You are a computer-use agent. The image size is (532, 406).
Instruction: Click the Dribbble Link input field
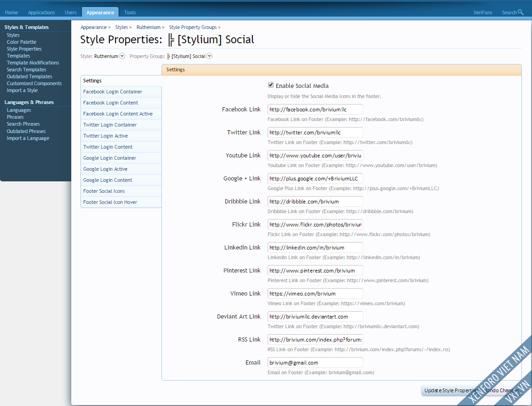[x=315, y=202]
